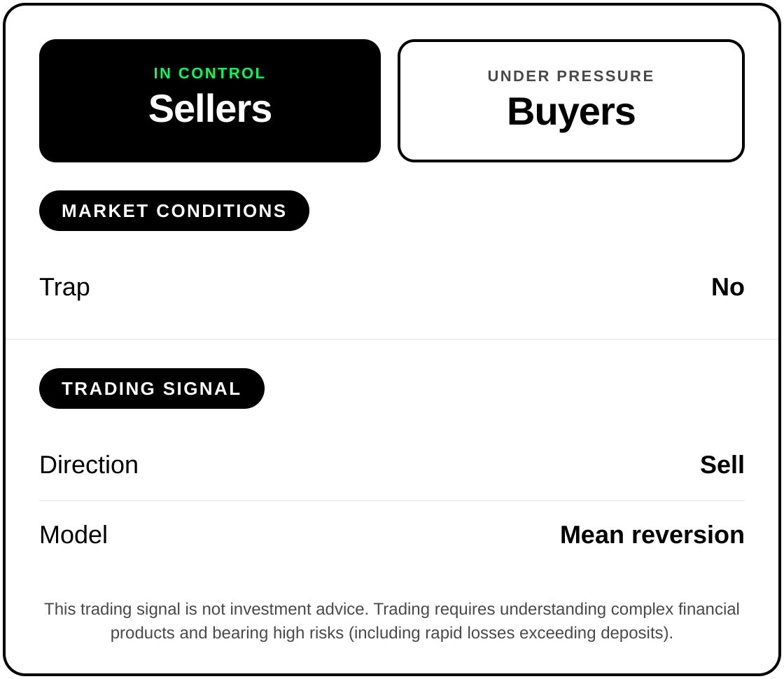This screenshot has height=679, width=784.
Task: Click the green IN CONTROL label
Action: pyautogui.click(x=209, y=73)
